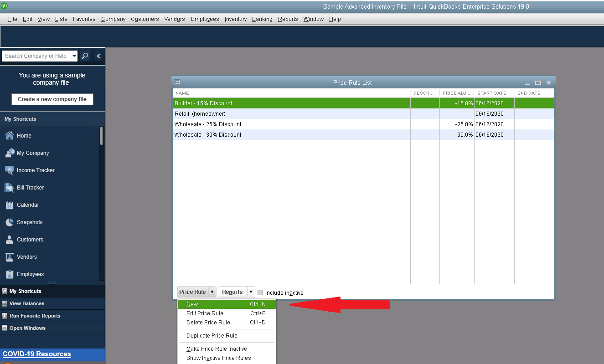Open the Help menu
The width and height of the screenshot is (604, 364).
pos(335,19)
